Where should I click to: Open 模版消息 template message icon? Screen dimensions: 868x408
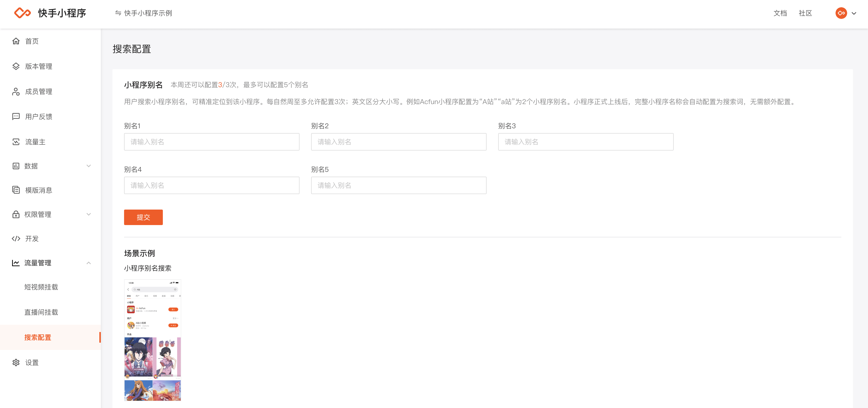pyautogui.click(x=16, y=190)
